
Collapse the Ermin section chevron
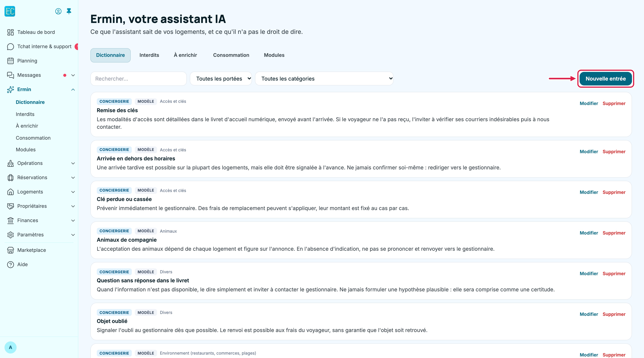tap(73, 89)
